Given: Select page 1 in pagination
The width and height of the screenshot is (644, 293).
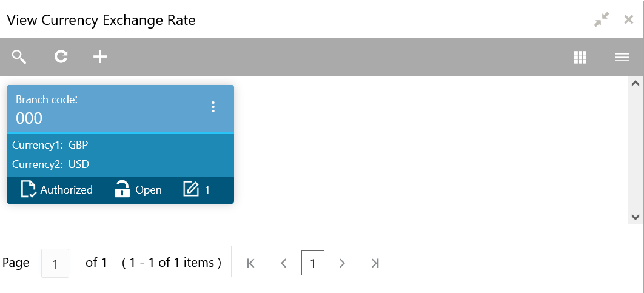Looking at the screenshot, I should tap(313, 263).
